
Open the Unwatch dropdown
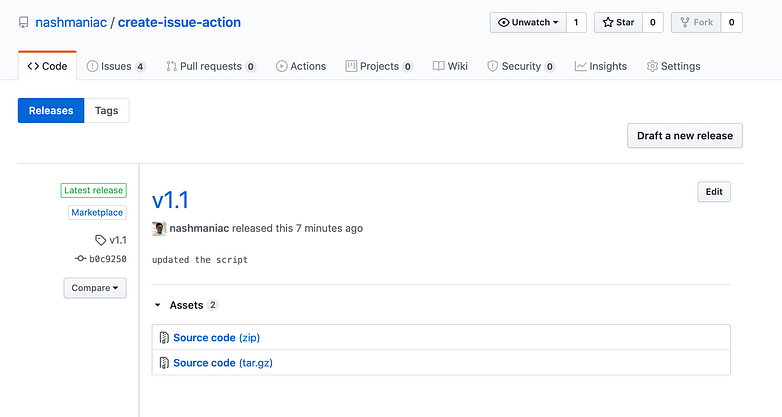[528, 22]
